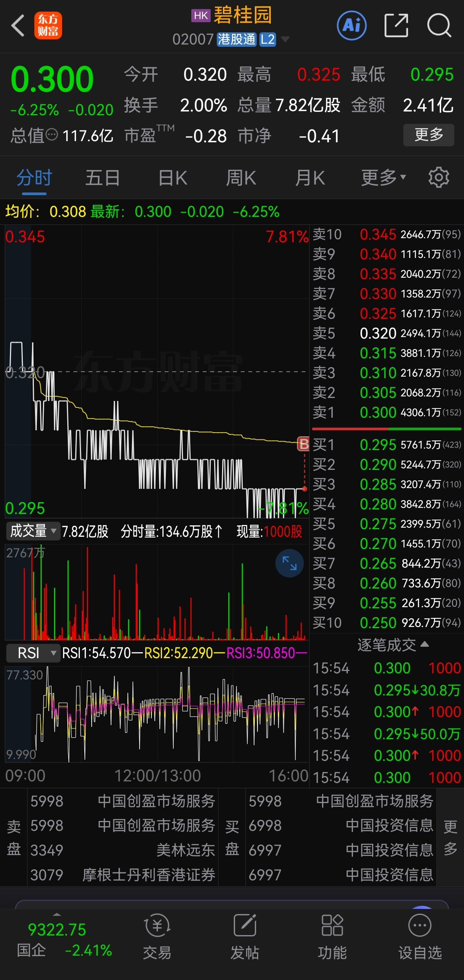
Task: Tap broker 3349 美林远东
Action: pos(123,850)
